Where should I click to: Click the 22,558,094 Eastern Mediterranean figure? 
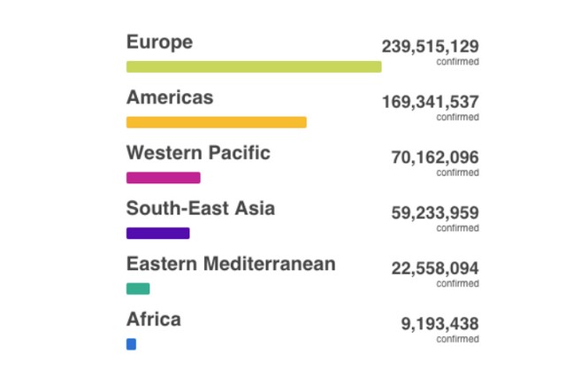click(435, 268)
